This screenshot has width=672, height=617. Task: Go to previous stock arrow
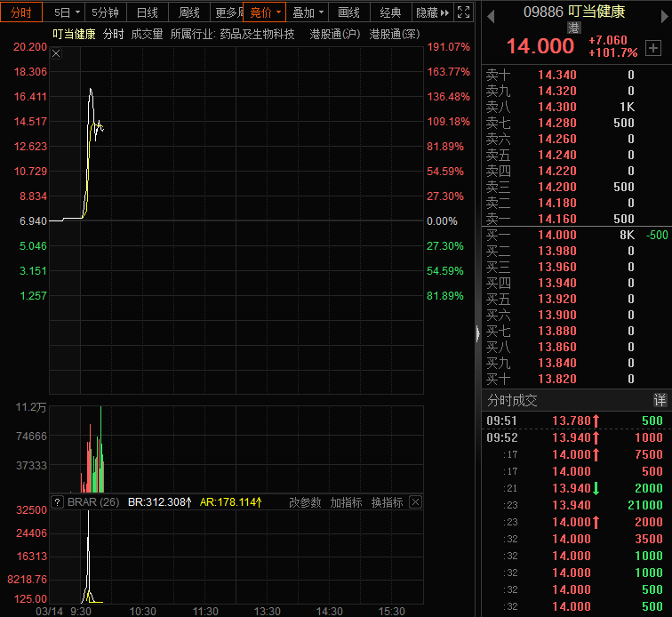click(x=492, y=17)
